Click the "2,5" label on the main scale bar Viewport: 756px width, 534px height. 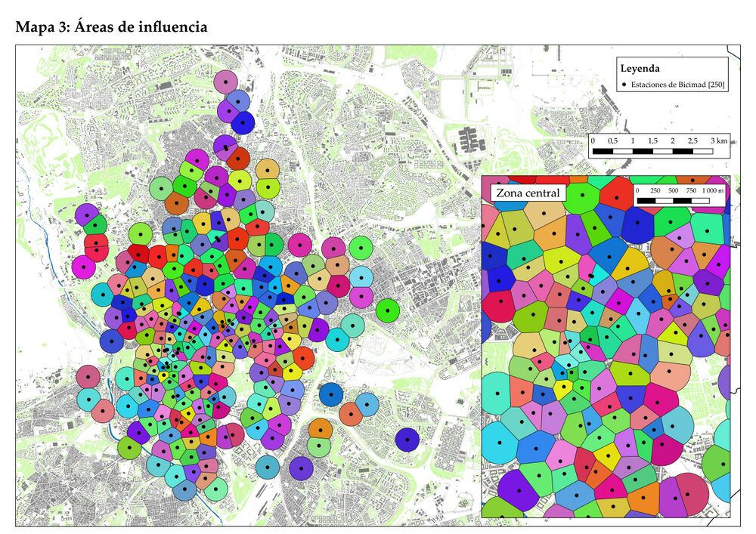[692, 141]
